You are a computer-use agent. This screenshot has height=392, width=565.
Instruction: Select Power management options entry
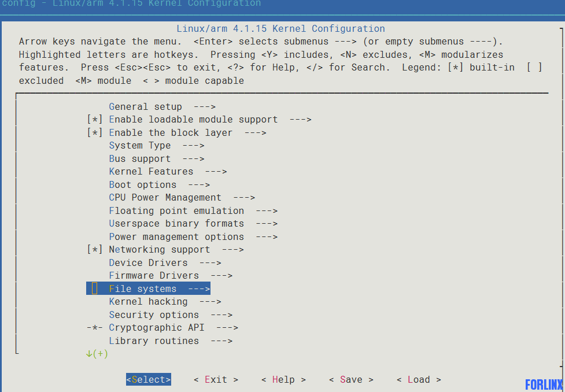[193, 236]
